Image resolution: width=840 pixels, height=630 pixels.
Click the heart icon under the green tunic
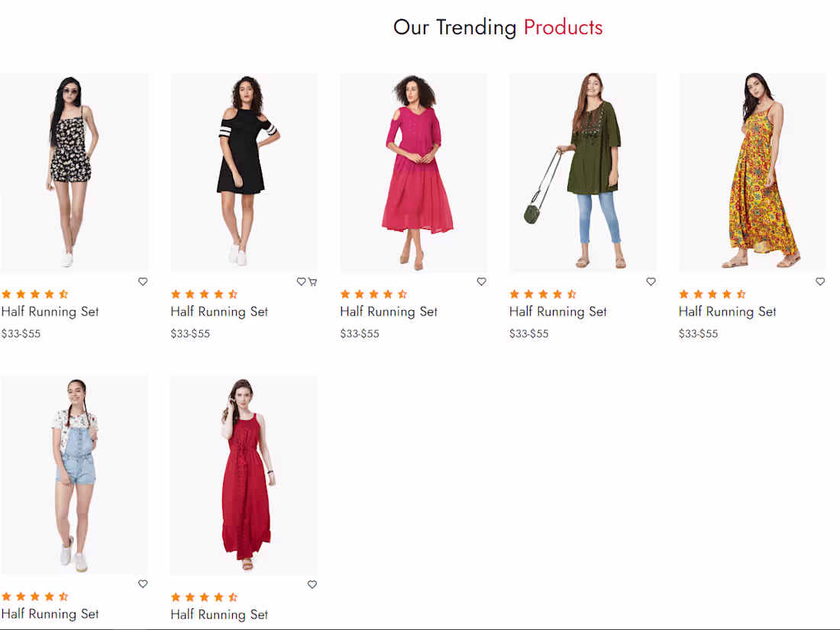pyautogui.click(x=651, y=282)
